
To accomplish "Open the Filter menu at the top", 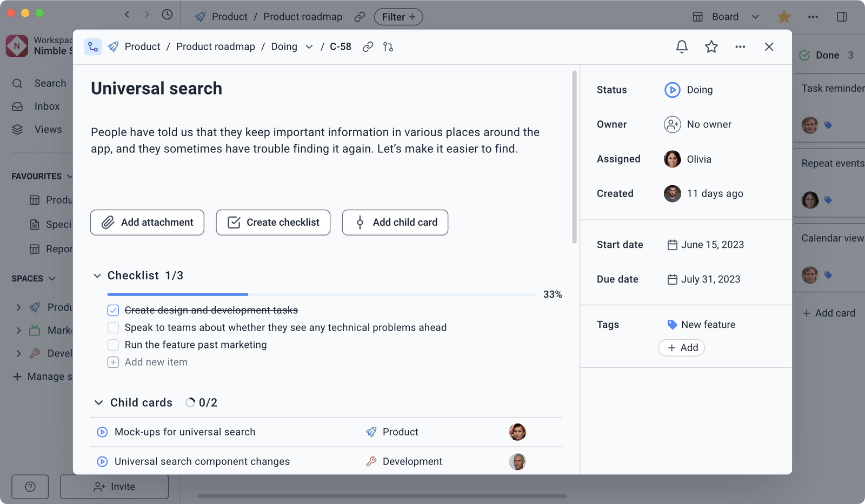I will point(398,17).
